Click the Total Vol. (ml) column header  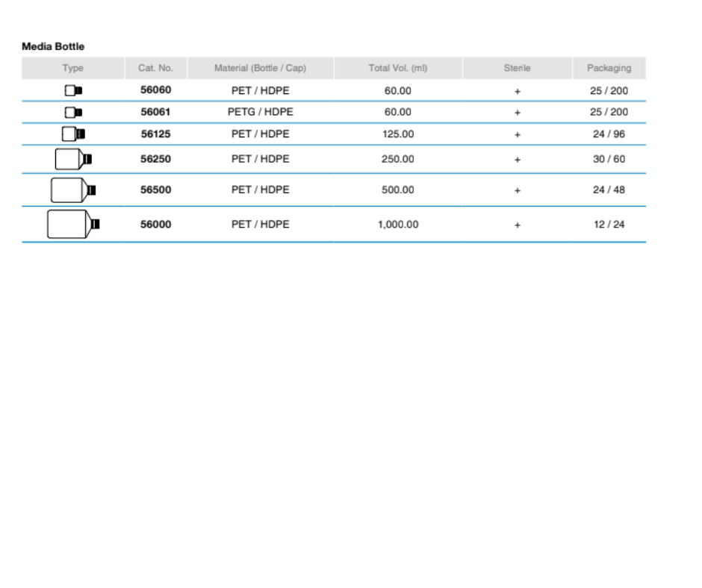point(397,68)
